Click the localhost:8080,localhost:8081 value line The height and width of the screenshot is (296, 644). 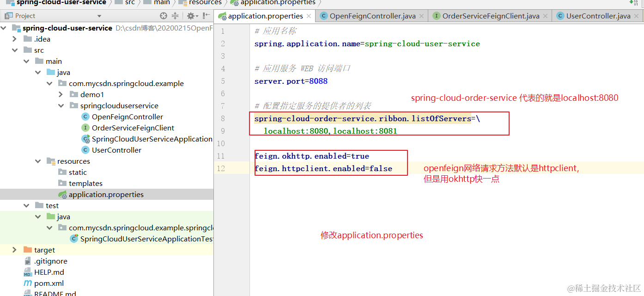(330, 131)
